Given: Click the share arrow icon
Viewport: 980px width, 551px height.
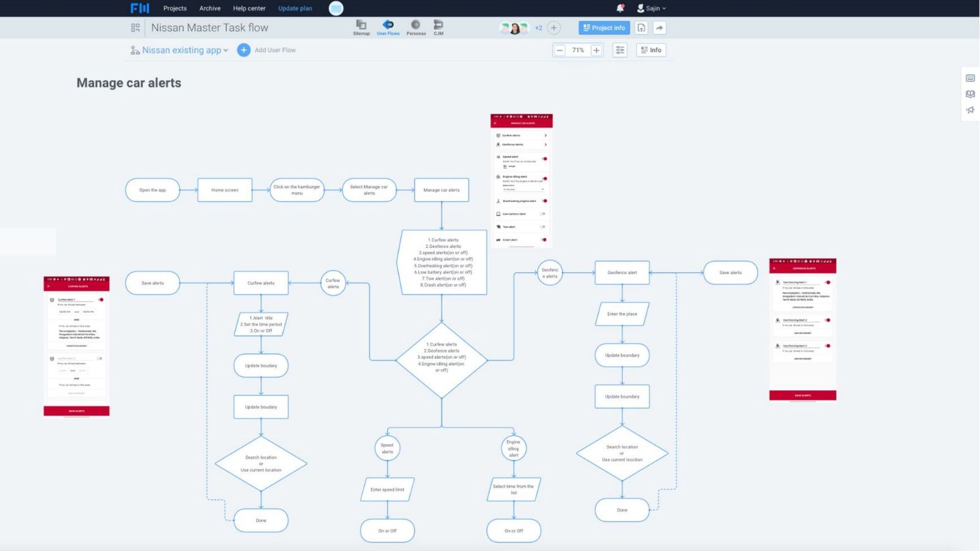Looking at the screenshot, I should pos(659,28).
